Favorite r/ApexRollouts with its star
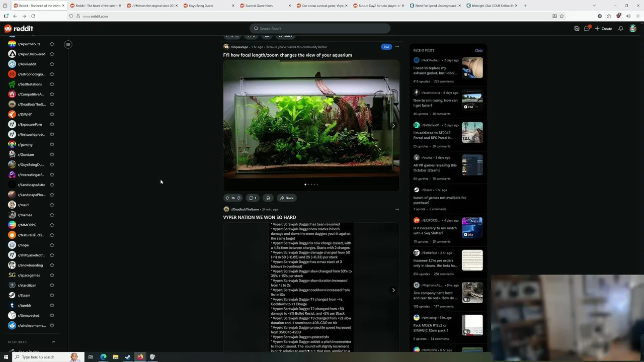The height and width of the screenshot is (362, 644). click(x=52, y=44)
